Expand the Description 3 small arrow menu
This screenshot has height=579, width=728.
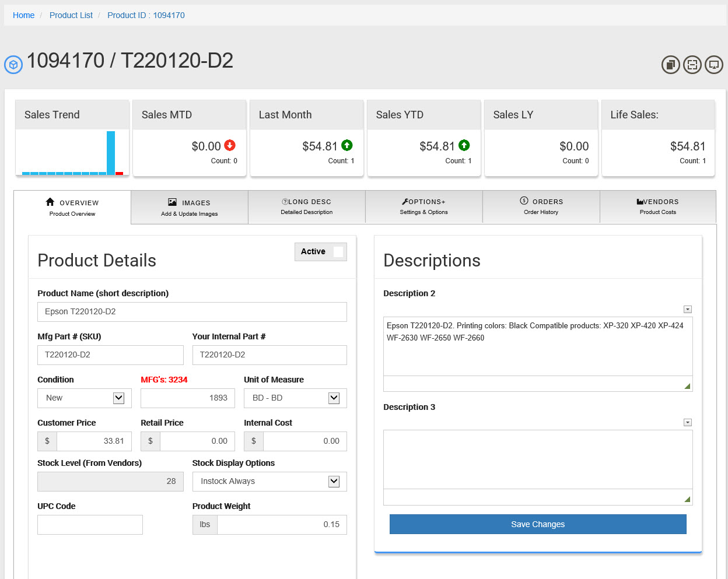688,422
